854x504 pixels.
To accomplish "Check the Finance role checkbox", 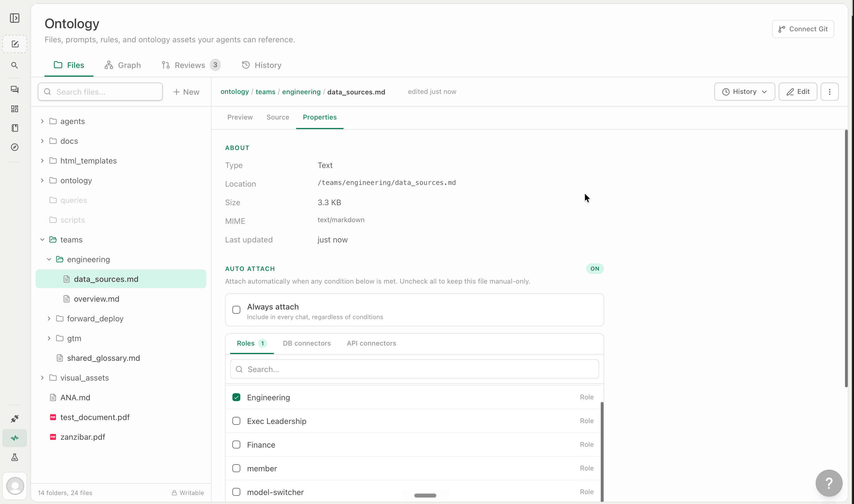I will 236,445.
